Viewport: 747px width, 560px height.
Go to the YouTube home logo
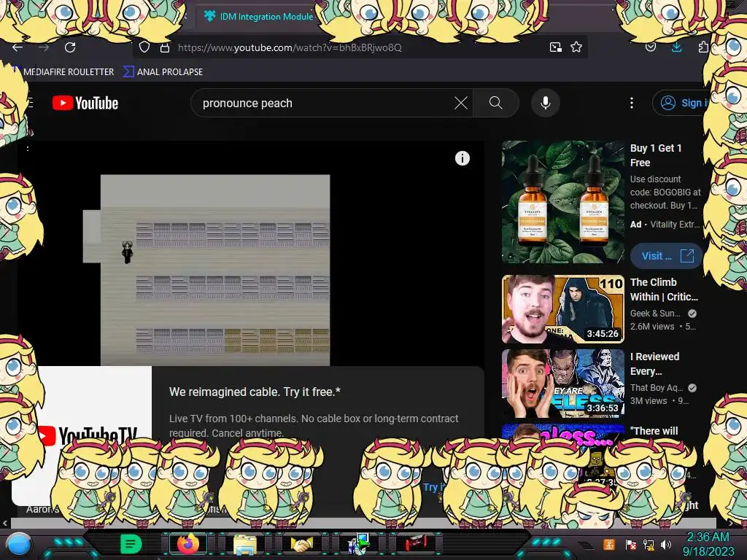click(x=85, y=103)
